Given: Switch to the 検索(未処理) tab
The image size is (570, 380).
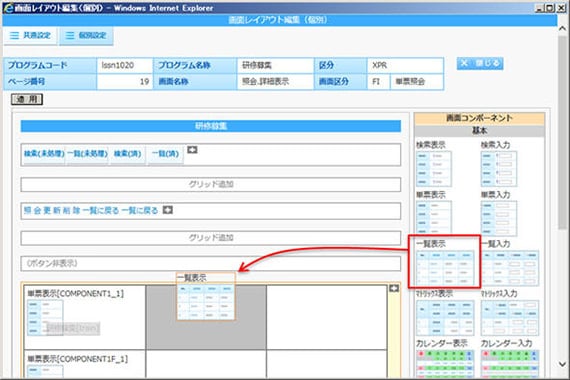Looking at the screenshot, I should 44,154.
